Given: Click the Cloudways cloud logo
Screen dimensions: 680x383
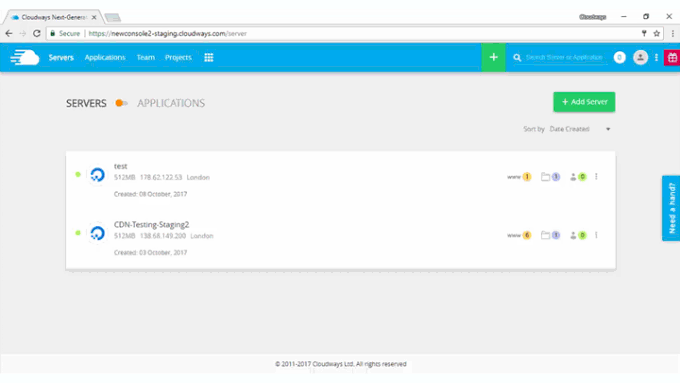Looking at the screenshot, I should coord(25,57).
